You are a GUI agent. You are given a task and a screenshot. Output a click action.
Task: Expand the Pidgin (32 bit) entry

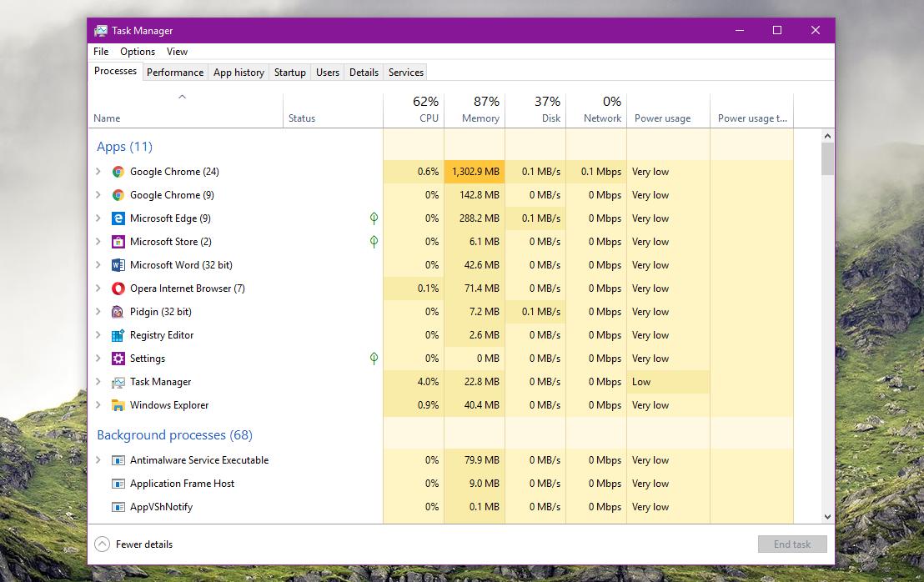pos(98,311)
